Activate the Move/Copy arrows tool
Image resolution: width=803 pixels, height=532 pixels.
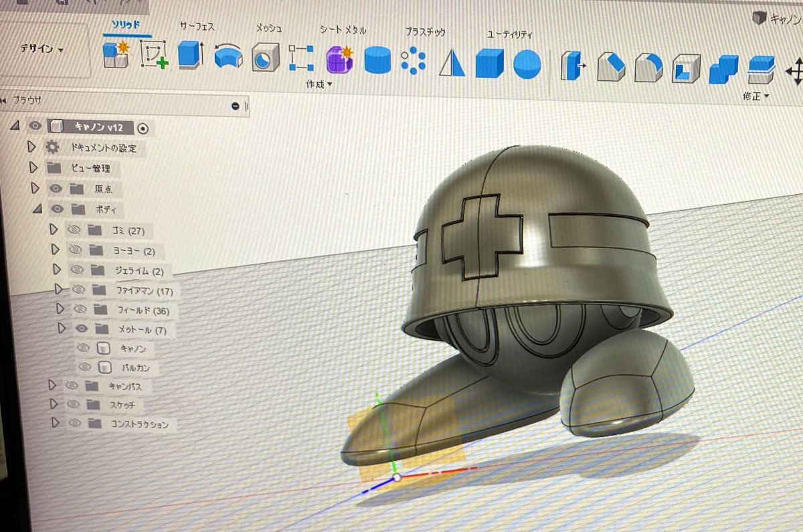pyautogui.click(x=794, y=72)
